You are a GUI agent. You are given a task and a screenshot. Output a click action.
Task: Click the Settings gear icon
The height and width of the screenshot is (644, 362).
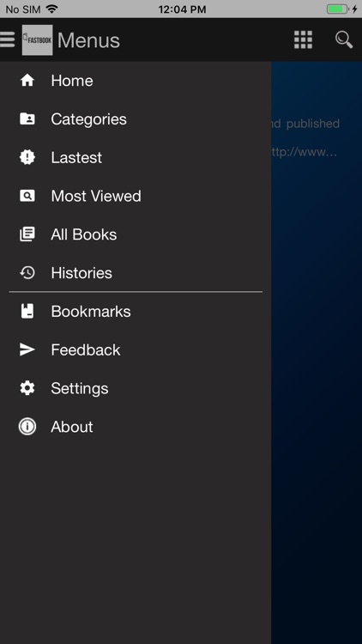27,388
